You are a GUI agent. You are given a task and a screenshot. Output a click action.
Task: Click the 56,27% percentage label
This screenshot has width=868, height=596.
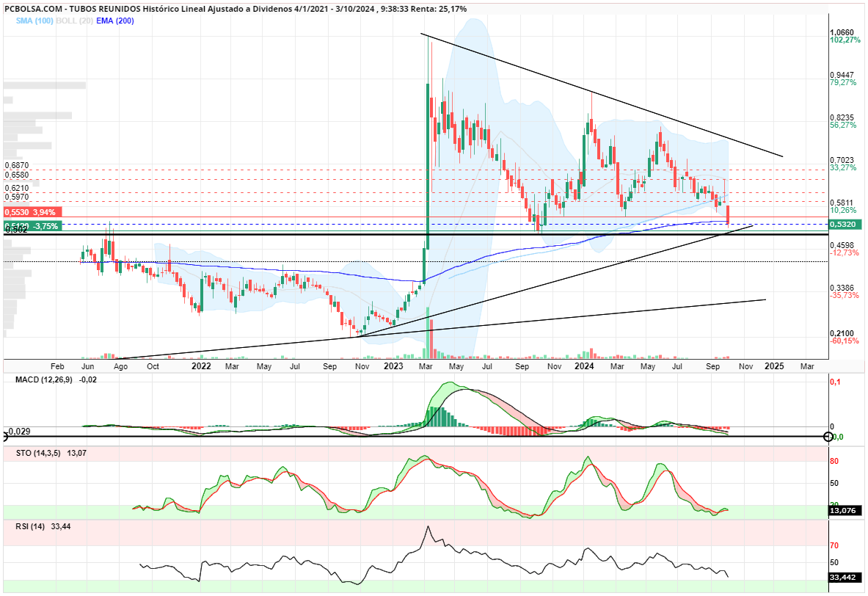click(x=843, y=126)
